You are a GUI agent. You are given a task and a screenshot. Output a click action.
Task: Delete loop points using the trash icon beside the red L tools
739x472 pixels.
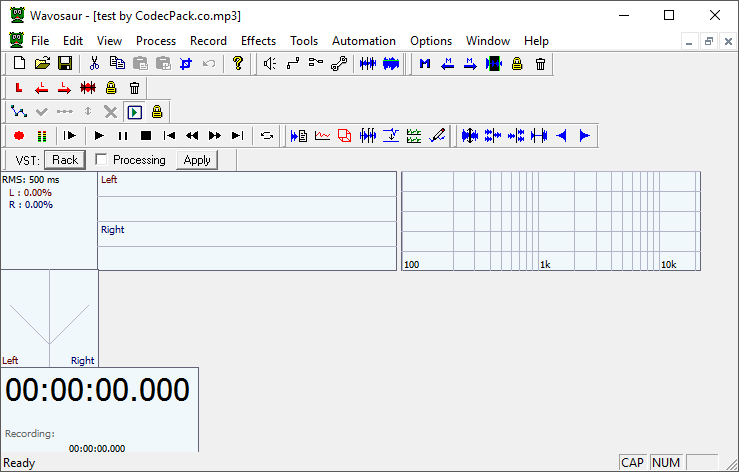point(134,88)
